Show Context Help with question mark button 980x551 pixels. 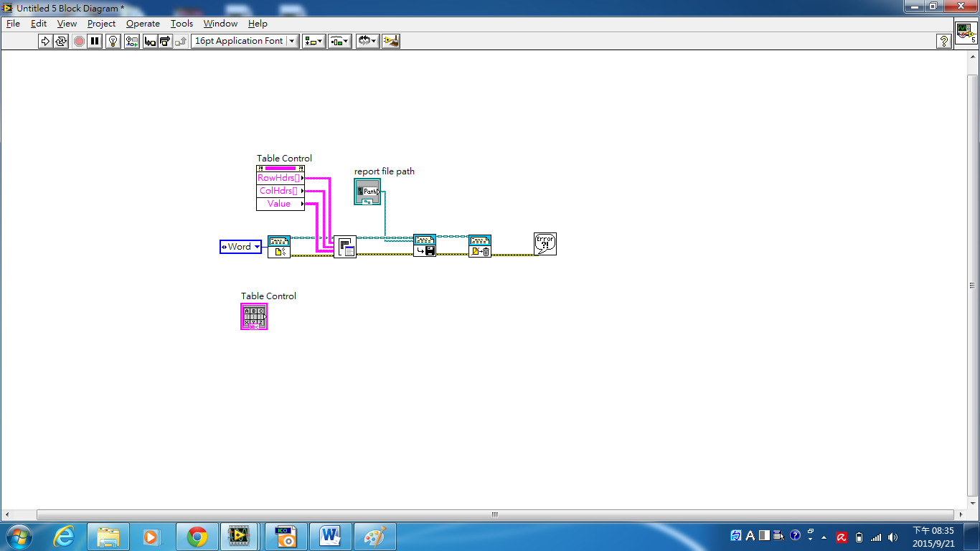point(944,42)
